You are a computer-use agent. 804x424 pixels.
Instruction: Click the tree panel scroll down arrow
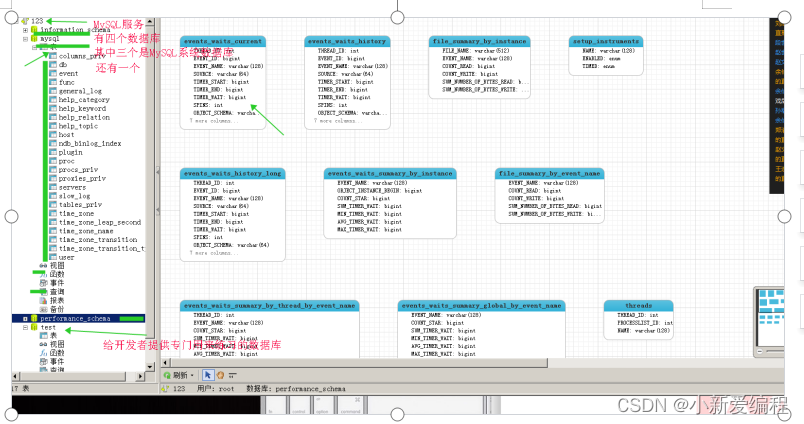[150, 367]
